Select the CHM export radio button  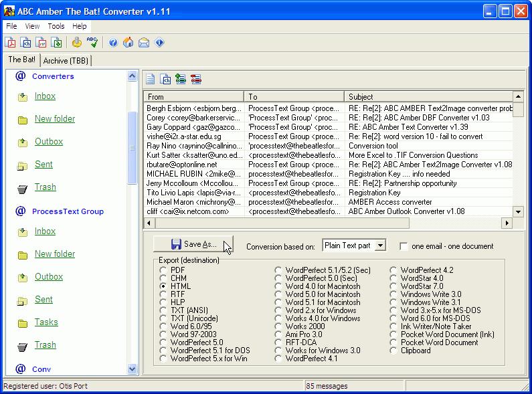pos(163,278)
